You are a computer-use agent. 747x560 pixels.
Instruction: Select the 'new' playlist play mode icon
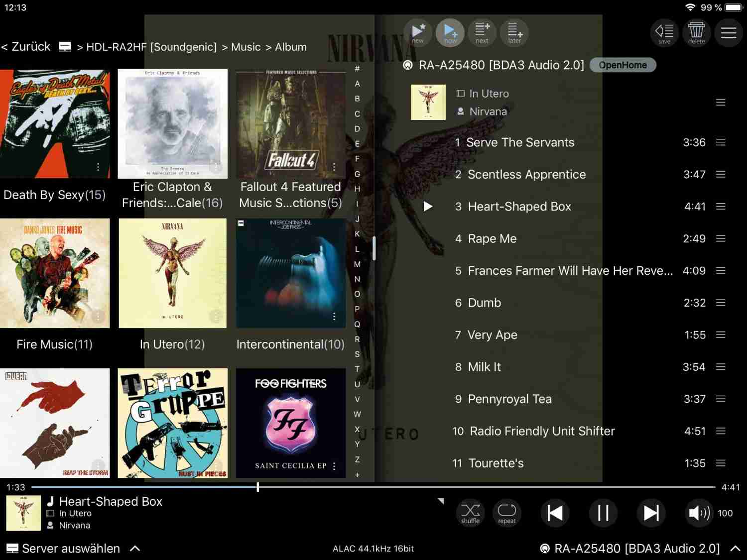[x=418, y=33]
